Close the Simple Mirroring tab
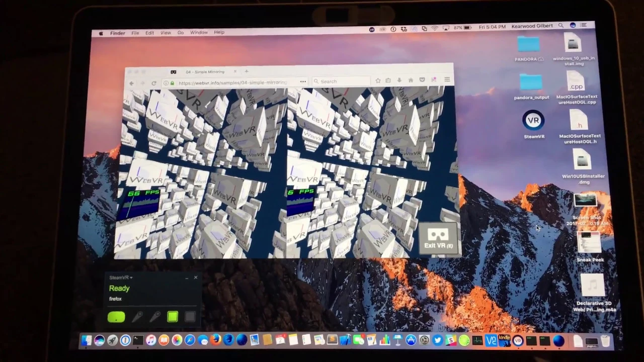Screen dimensions: 644x362 235,71
